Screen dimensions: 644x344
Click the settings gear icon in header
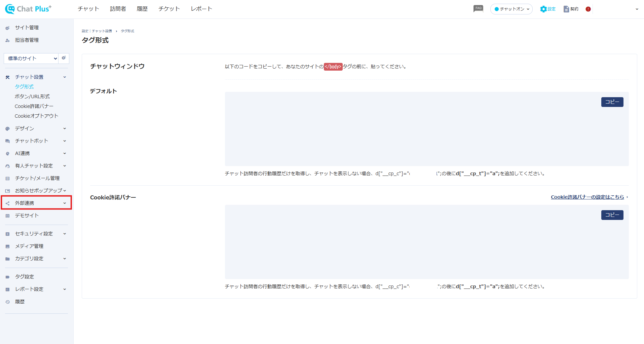tap(543, 9)
